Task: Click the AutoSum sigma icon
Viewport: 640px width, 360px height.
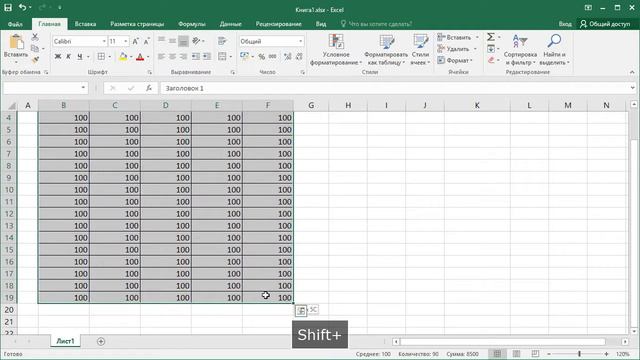Action: click(491, 37)
